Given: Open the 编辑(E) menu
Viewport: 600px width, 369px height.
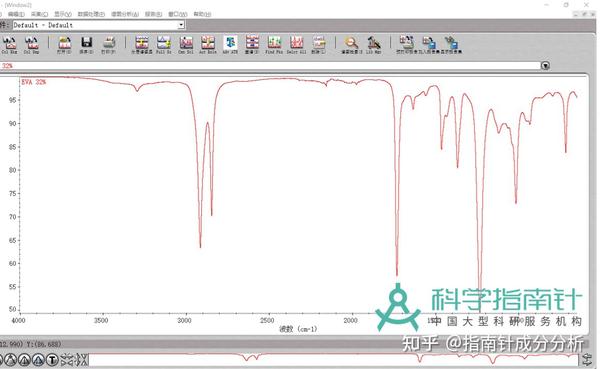Looking at the screenshot, I should click(16, 14).
